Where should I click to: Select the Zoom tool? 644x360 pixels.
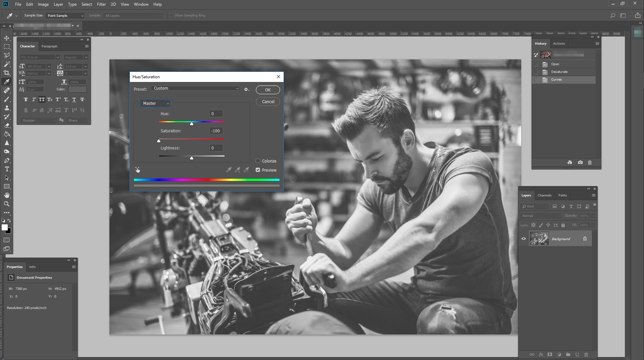pyautogui.click(x=7, y=204)
